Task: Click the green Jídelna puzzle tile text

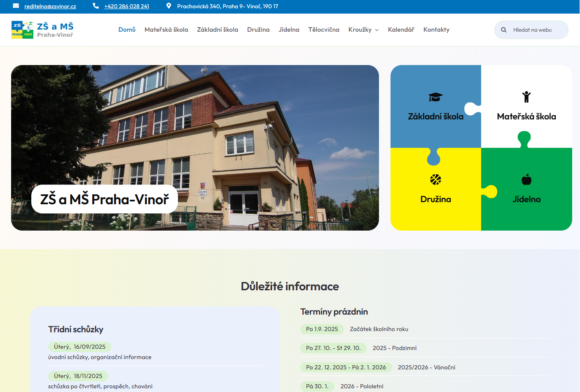Action: coord(526,199)
